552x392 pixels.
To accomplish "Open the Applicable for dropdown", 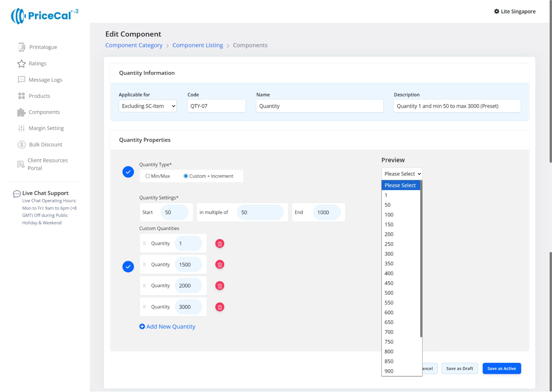I will pos(147,106).
